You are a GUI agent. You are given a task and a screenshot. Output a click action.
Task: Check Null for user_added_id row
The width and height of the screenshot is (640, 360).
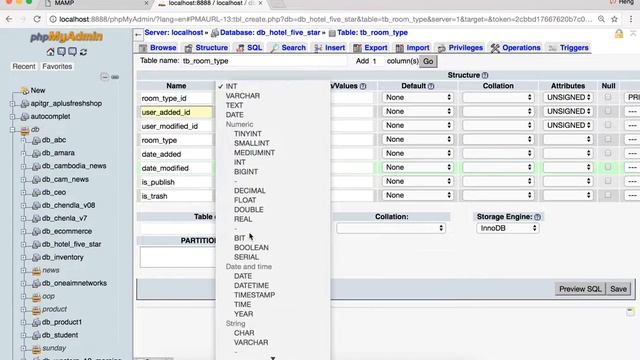[608, 111]
